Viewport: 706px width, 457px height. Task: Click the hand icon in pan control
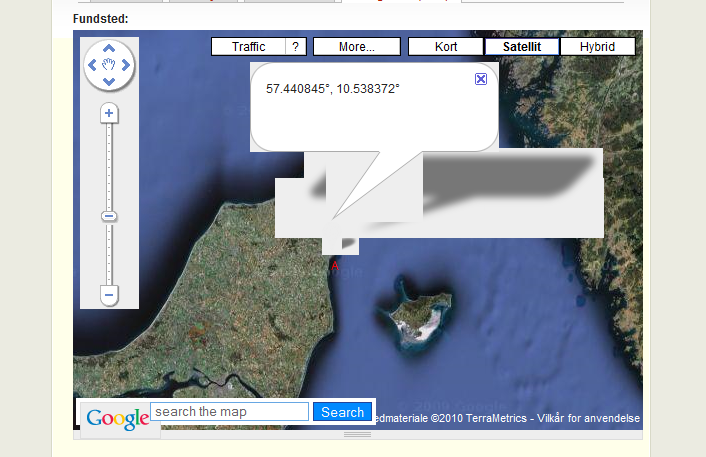pos(109,65)
